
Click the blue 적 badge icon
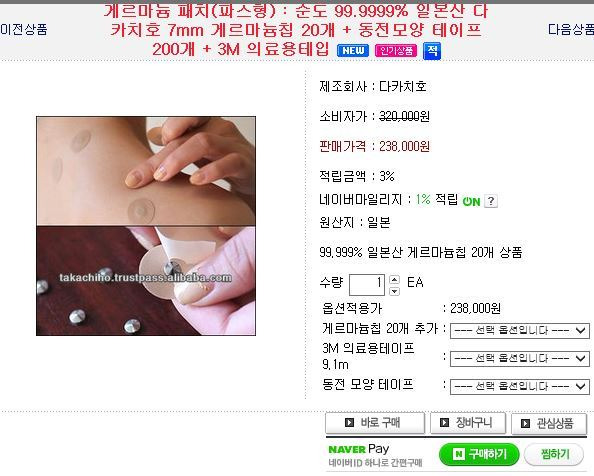[x=432, y=51]
